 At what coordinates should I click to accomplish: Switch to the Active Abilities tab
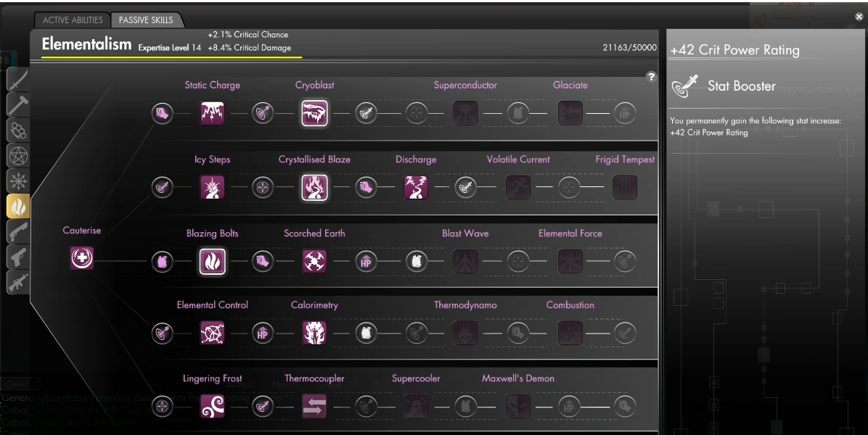point(73,20)
